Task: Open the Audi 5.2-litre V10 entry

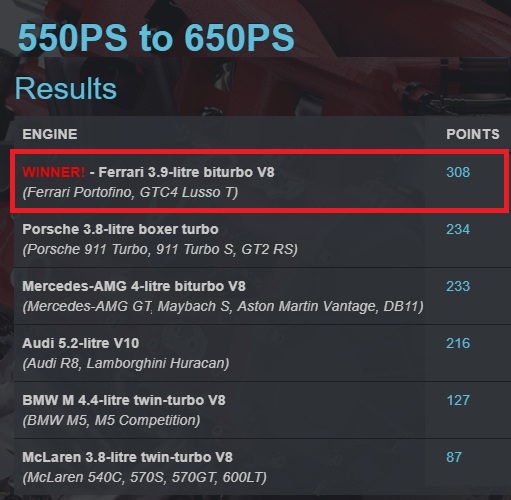Action: (81, 343)
